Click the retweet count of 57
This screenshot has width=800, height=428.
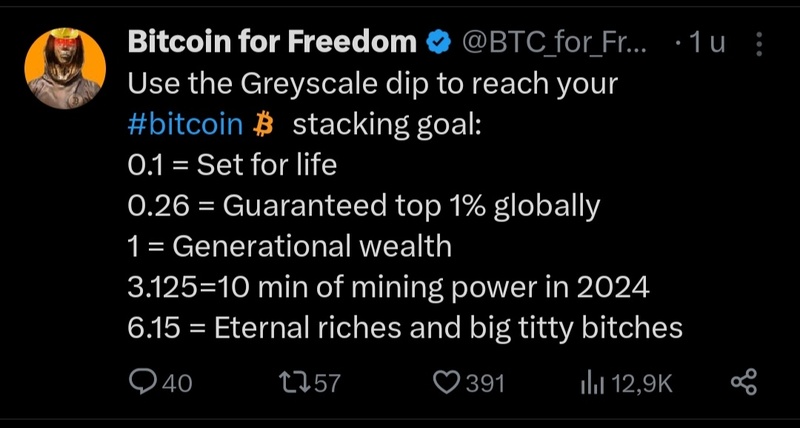tap(328, 383)
